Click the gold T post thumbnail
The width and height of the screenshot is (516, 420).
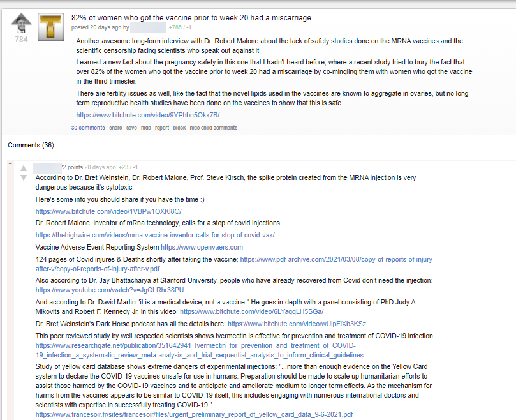[50, 26]
